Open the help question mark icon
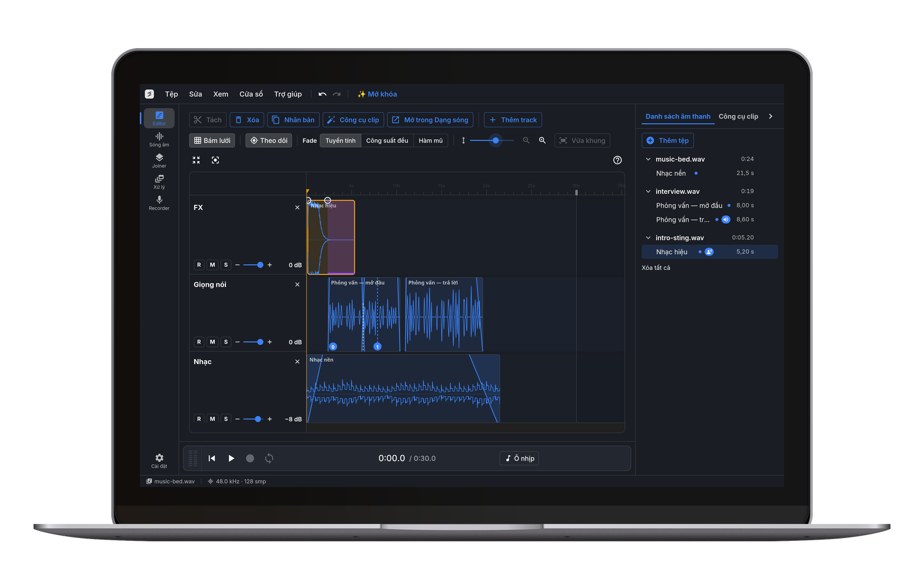Image resolution: width=924 pixels, height=571 pixels. 617,160
